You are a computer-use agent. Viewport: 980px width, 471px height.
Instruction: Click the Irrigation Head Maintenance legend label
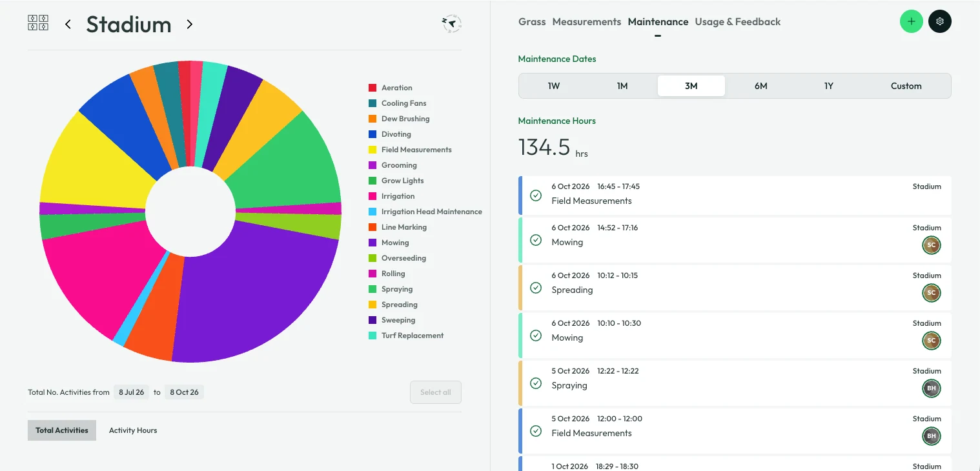point(432,212)
